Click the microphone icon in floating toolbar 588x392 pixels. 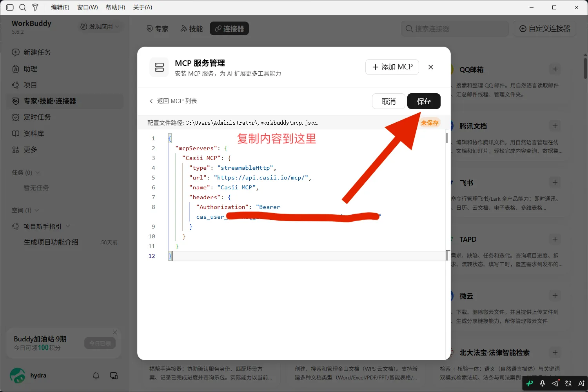pos(543,383)
